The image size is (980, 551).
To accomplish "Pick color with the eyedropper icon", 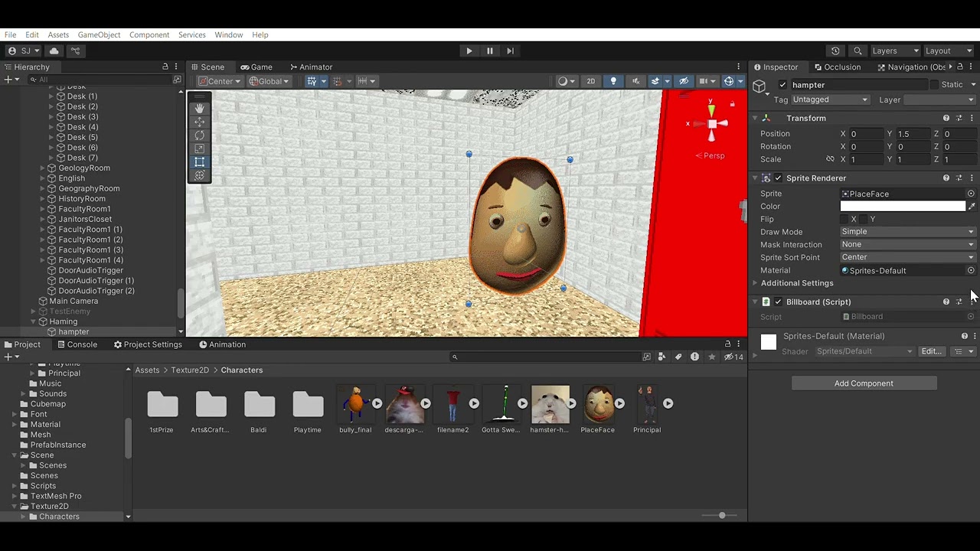I will click(972, 207).
